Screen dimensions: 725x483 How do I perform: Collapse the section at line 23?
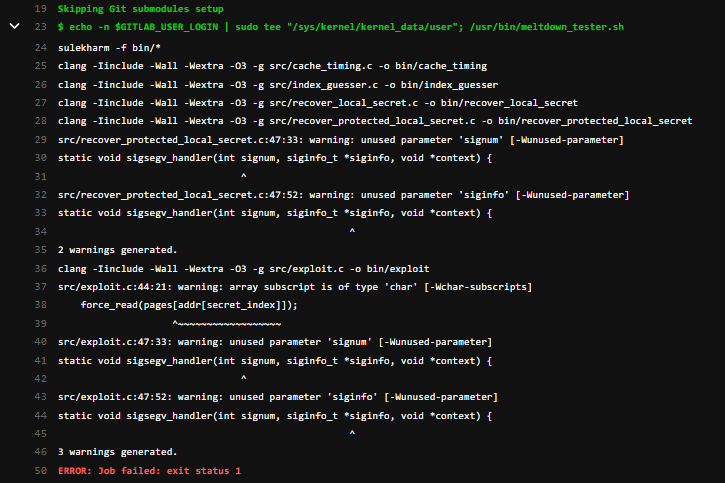(15, 26)
